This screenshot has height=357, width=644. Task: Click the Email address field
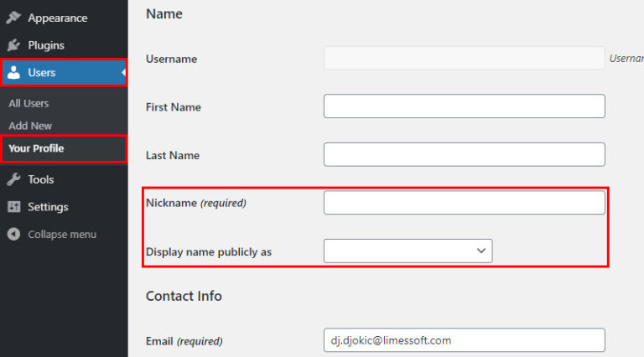(x=464, y=340)
